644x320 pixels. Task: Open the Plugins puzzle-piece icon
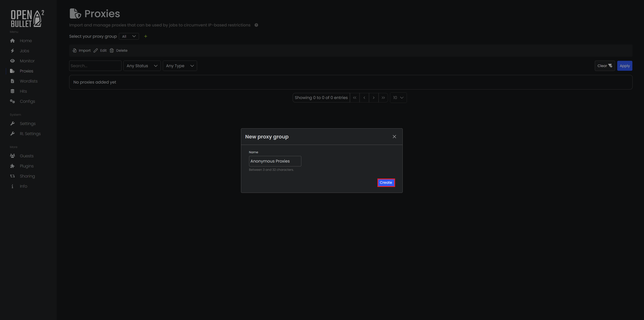pyautogui.click(x=12, y=166)
